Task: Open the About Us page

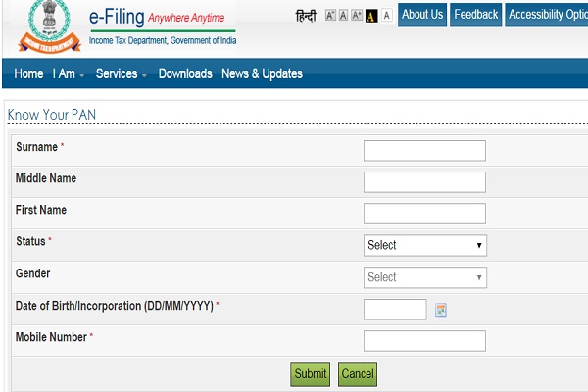Action: [x=422, y=15]
